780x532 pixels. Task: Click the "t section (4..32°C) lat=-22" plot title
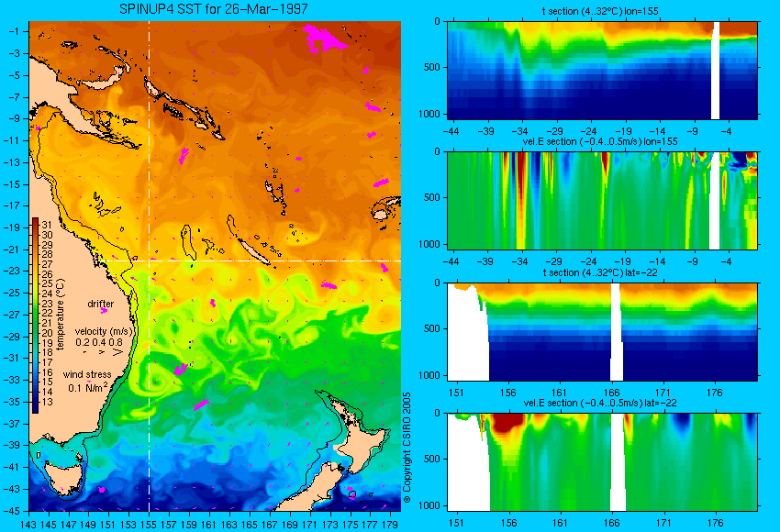600,272
